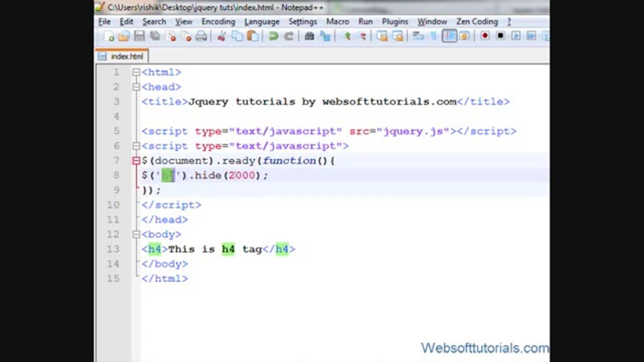Image resolution: width=644 pixels, height=362 pixels.
Task: Collapse the body fold on line 12
Action: (136, 235)
